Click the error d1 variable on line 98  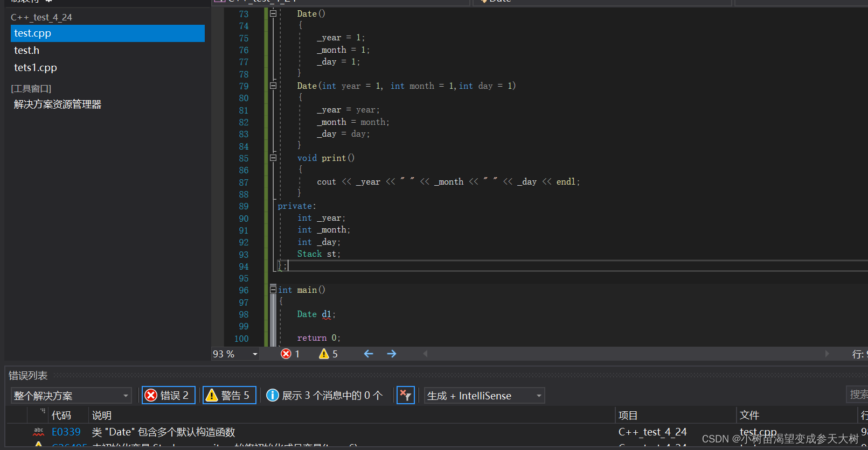[x=327, y=314]
